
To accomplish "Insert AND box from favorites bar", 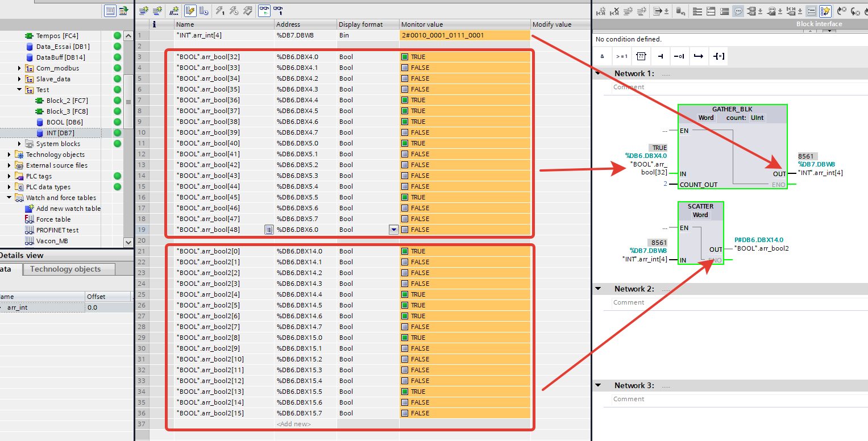I will [x=603, y=56].
